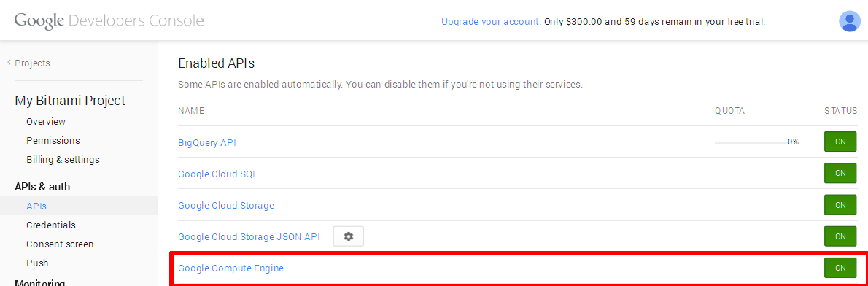Image resolution: width=868 pixels, height=286 pixels.
Task: Click the free trial remaining notice text
Action: [x=655, y=22]
